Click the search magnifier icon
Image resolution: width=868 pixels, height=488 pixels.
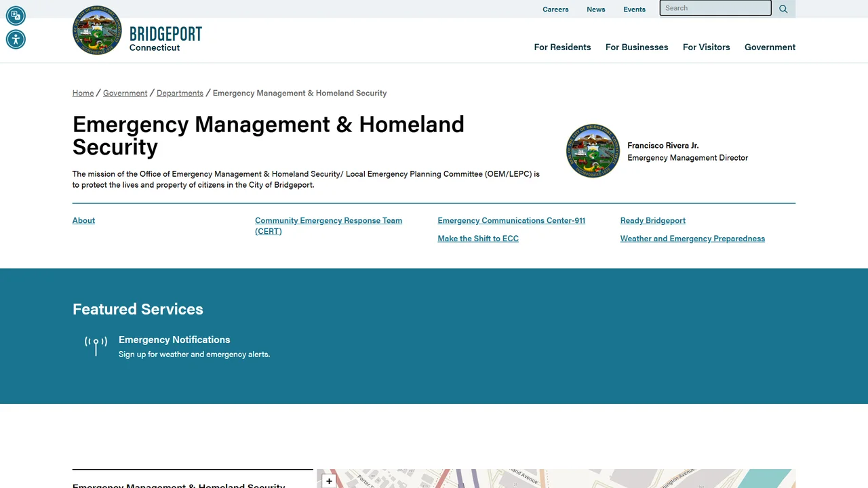(783, 9)
